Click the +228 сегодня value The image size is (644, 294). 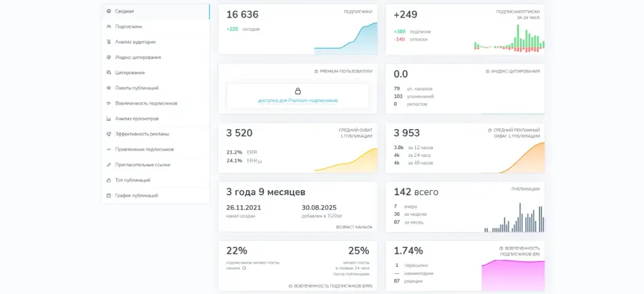[x=243, y=29]
